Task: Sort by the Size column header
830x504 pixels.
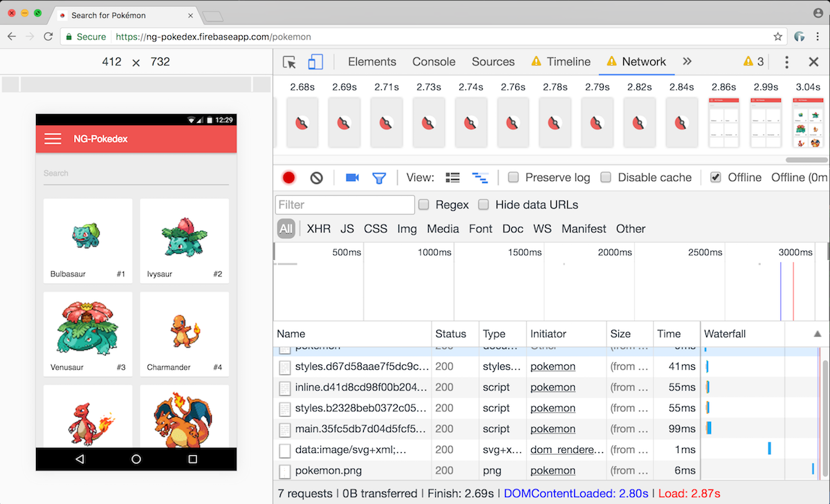Action: [x=629, y=334]
